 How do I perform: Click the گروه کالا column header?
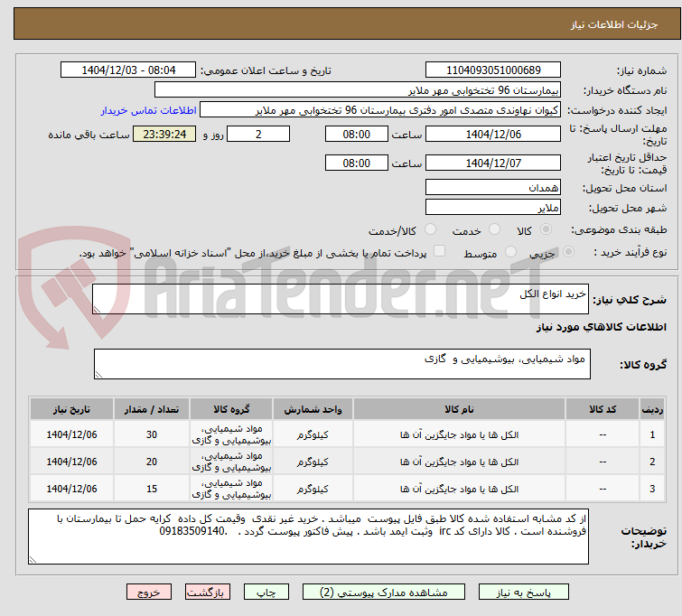[x=231, y=409]
